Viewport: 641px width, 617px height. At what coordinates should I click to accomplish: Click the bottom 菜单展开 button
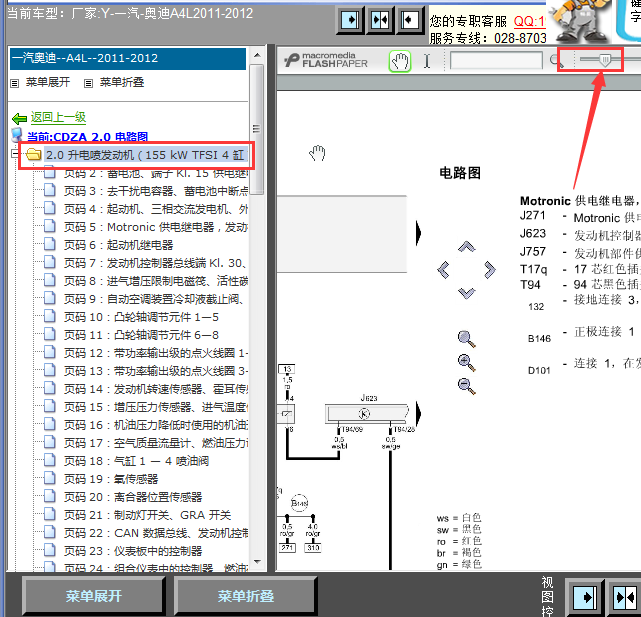[x=94, y=596]
